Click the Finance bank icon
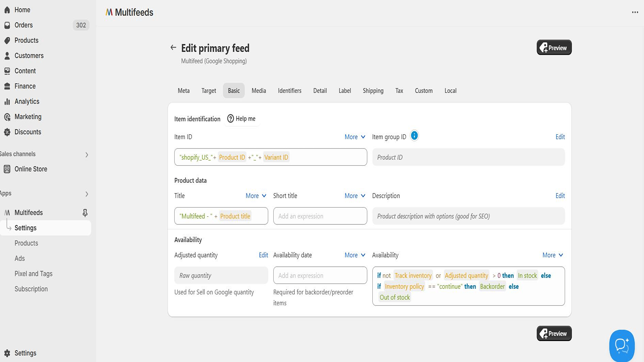This screenshot has height=362, width=644. (x=7, y=86)
